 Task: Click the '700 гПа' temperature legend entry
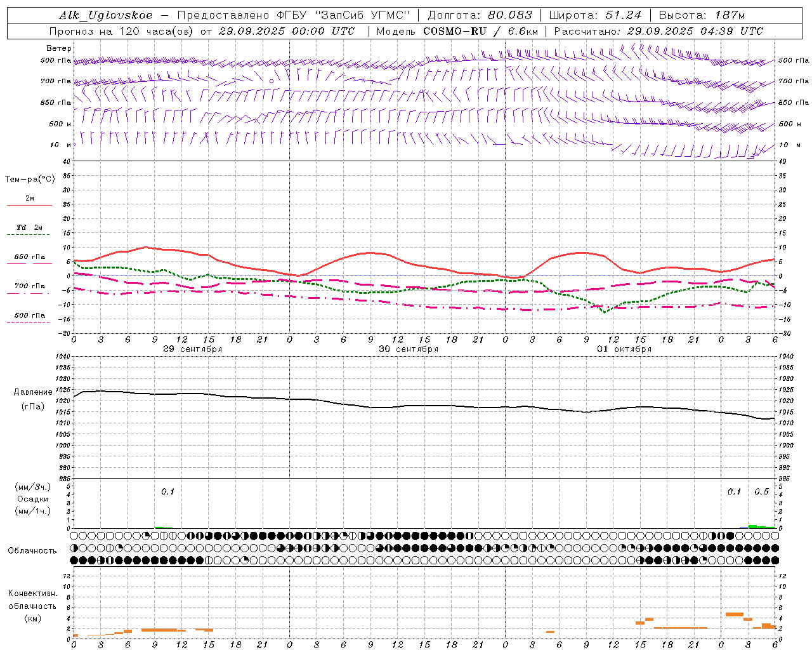tap(30, 286)
